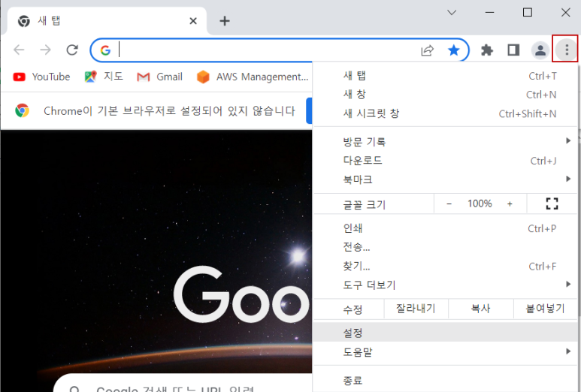Image resolution: width=581 pixels, height=392 pixels.
Task: Click the Chrome icon in default browser notice
Action: click(x=23, y=110)
